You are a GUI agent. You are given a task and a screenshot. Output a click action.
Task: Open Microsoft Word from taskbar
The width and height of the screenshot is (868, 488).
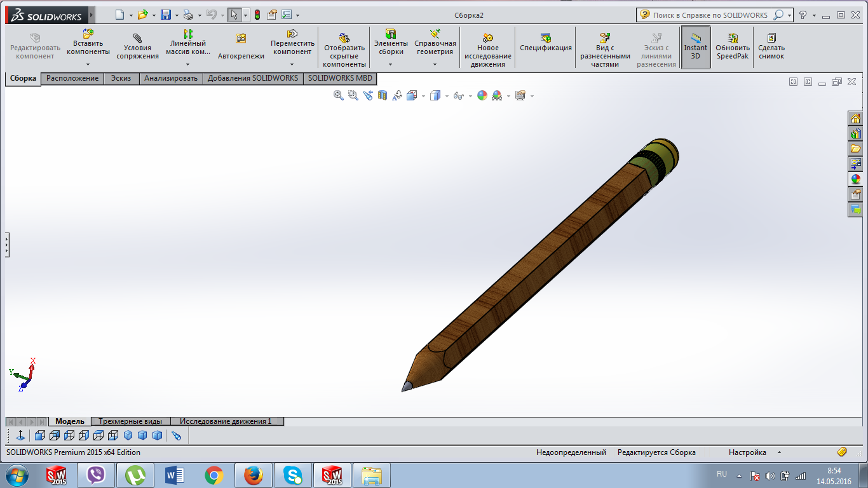tap(174, 475)
